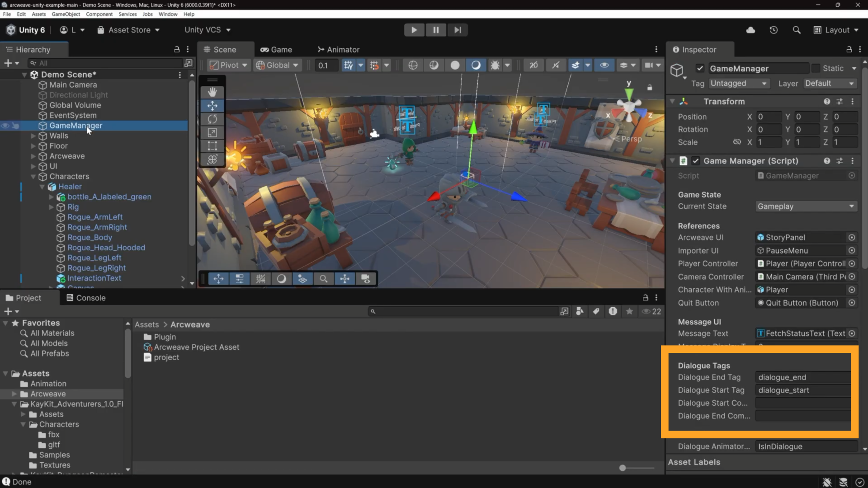Open Transform component more options menu

(853, 102)
